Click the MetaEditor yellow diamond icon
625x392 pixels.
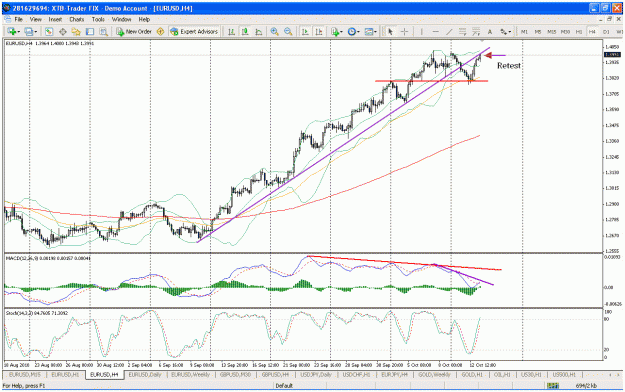161,32
